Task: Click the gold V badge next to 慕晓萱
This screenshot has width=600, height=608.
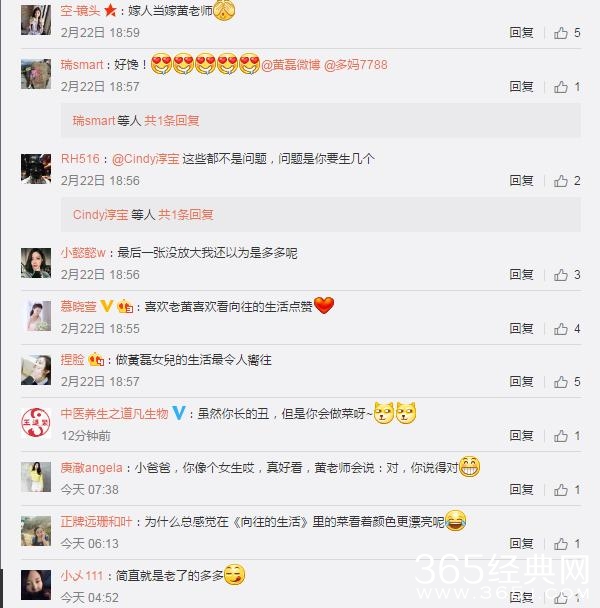Action: 107,306
